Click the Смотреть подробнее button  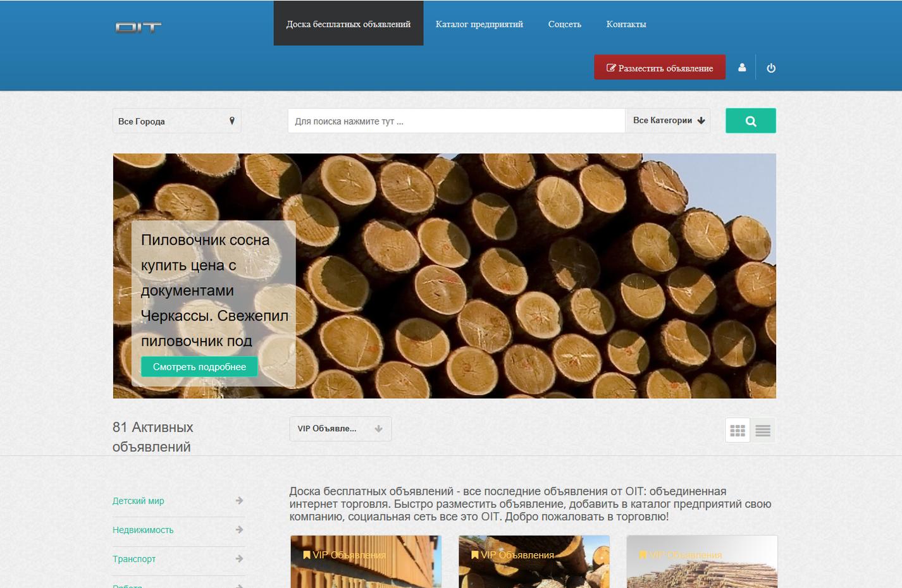tap(199, 367)
